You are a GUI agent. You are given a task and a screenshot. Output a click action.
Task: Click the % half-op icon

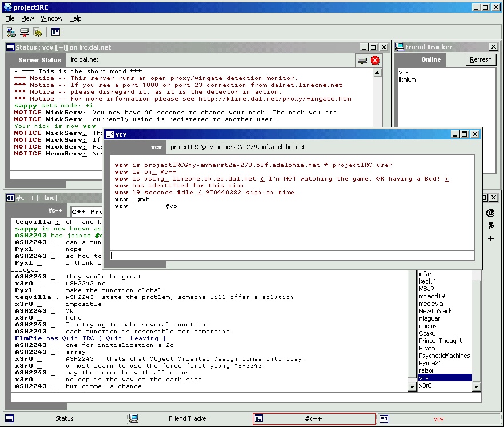(x=490, y=225)
